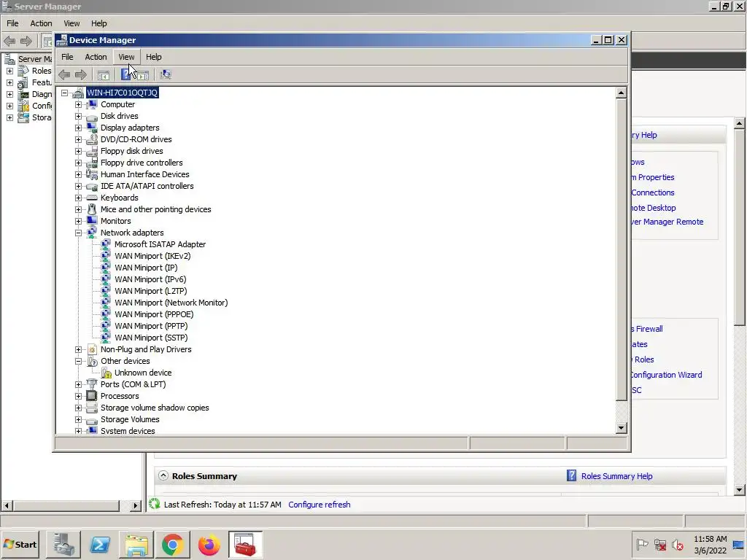This screenshot has width=747, height=560.
Task: Expand the Human Interface Devices node
Action: [x=78, y=174]
